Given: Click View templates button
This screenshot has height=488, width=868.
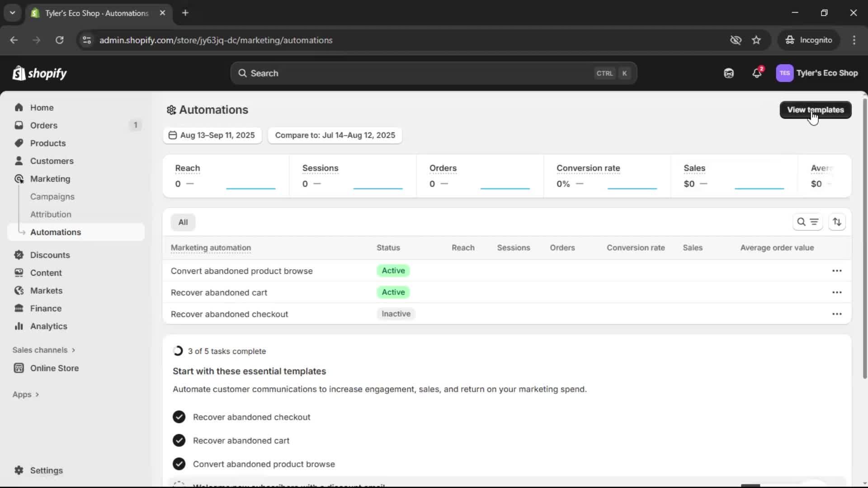Looking at the screenshot, I should tap(816, 110).
